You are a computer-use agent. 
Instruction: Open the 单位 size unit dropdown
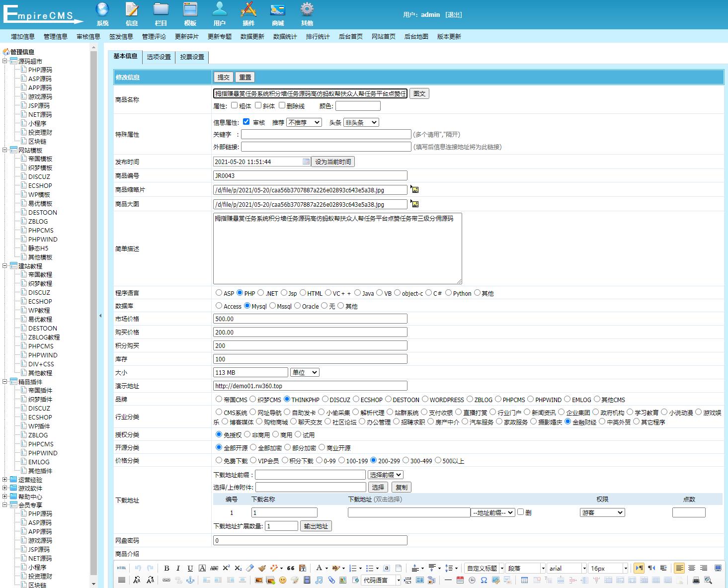305,372
